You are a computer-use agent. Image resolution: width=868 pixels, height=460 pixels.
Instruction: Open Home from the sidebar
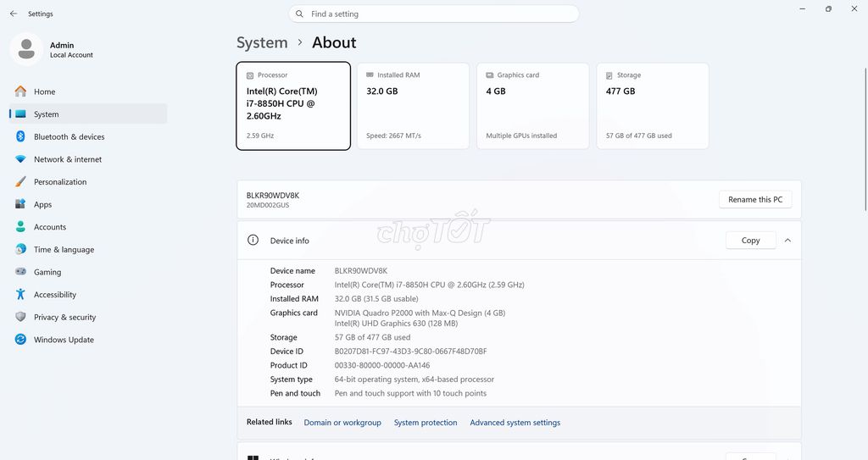coord(88,91)
